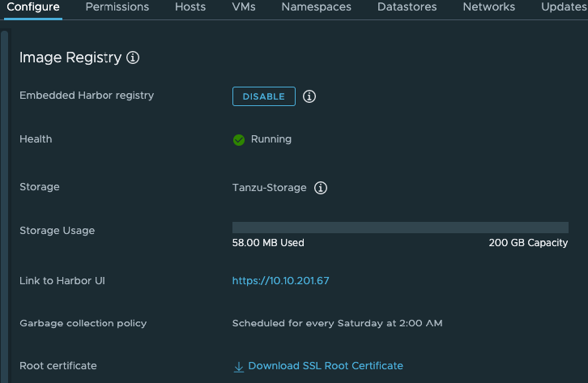Screen dimensions: 588x383
Task: Open the Harbor UI link https://10.10.201.67
Action: (x=280, y=281)
